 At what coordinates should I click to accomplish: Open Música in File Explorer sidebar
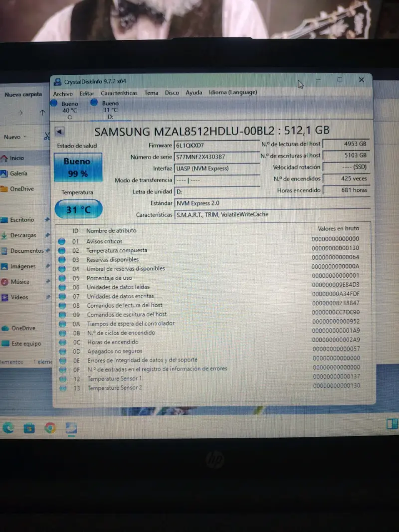pos(19,282)
